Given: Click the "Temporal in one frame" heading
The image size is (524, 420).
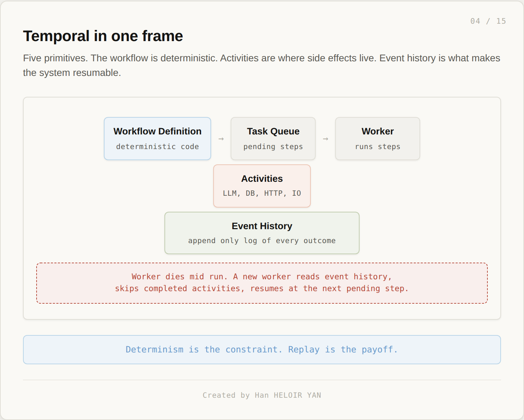Looking at the screenshot, I should (x=103, y=36).
